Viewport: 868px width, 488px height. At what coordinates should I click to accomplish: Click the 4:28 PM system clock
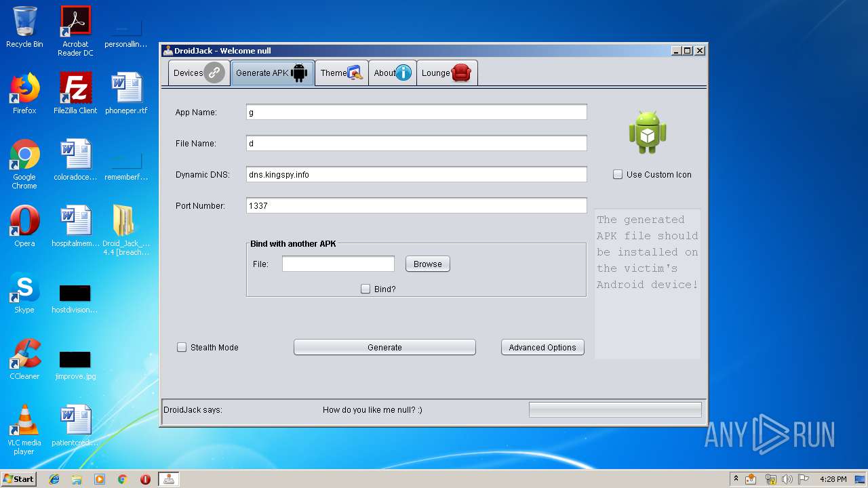click(833, 479)
